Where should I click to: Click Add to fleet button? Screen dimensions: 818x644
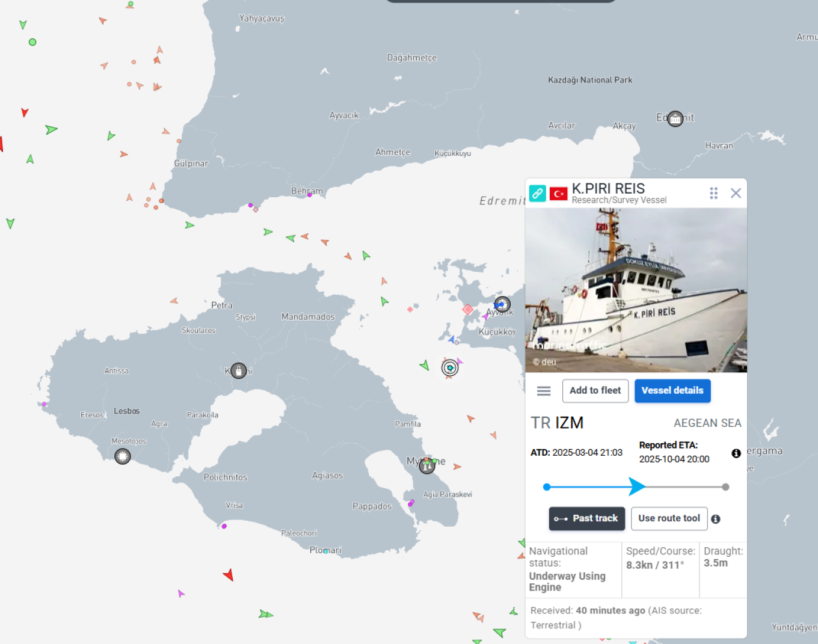595,391
